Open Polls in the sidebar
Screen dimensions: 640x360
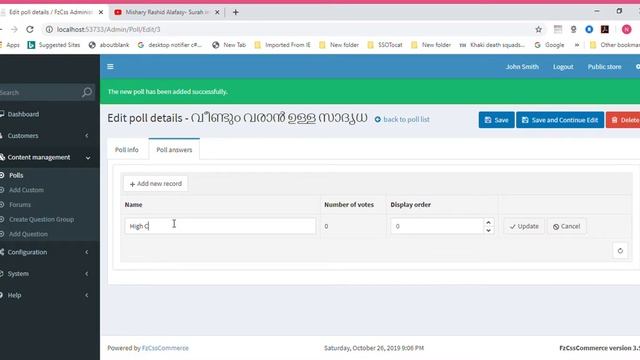pyautogui.click(x=16, y=175)
